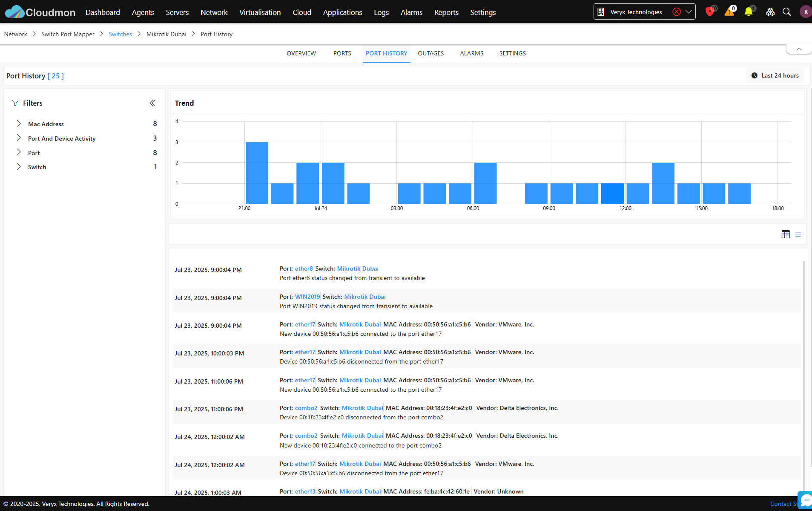812x511 pixels.
Task: Open the Cloud menu
Action: pos(302,12)
